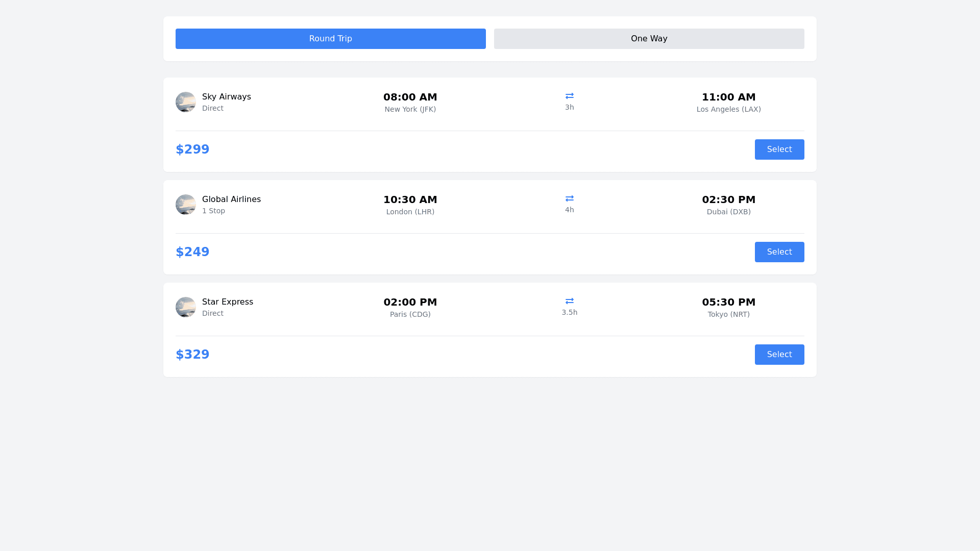The height and width of the screenshot is (551, 980).
Task: Click the $329 price label
Action: pos(192,355)
